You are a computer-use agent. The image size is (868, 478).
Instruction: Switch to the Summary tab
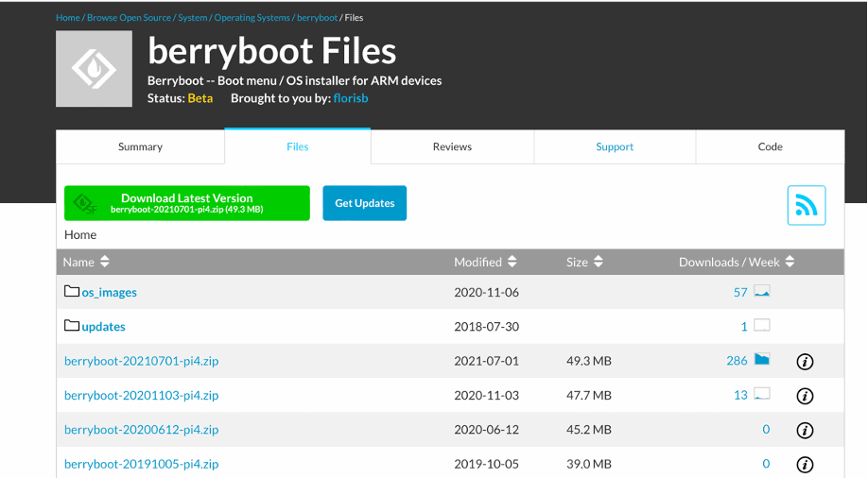(140, 146)
